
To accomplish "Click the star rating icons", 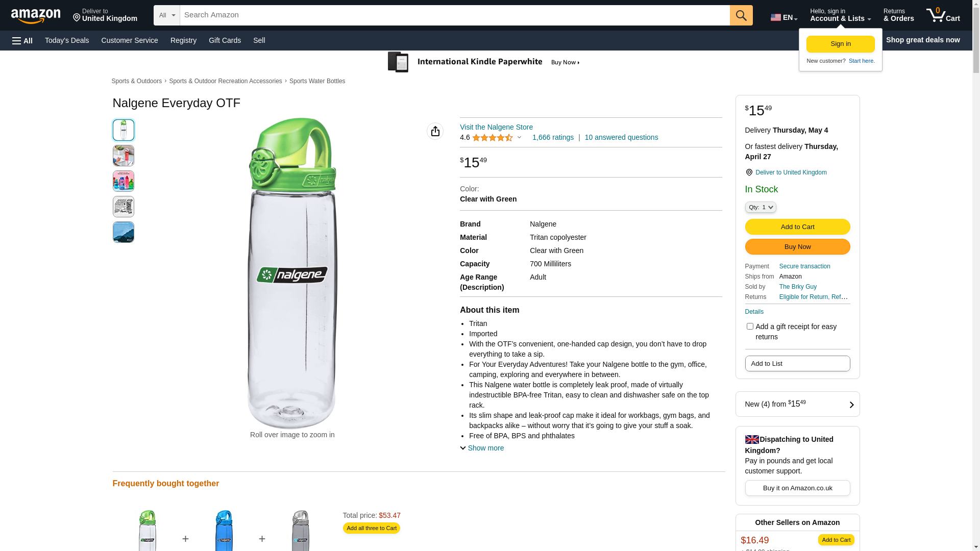I will click(492, 138).
